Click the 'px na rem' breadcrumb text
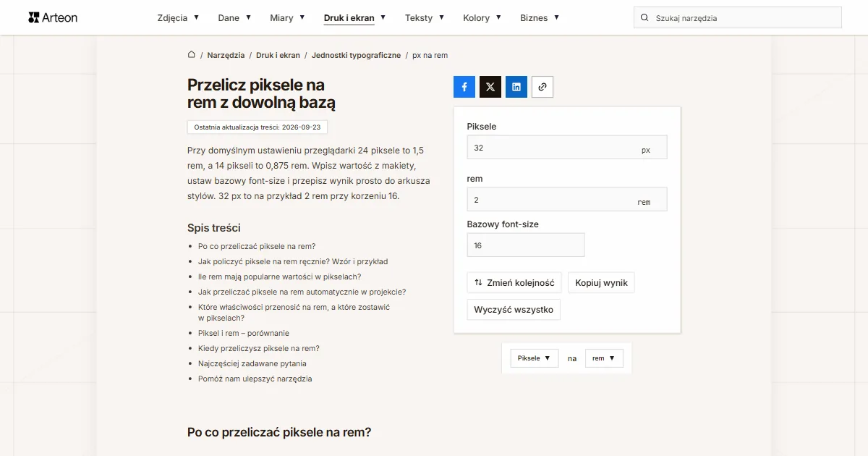868x456 pixels. tap(430, 55)
